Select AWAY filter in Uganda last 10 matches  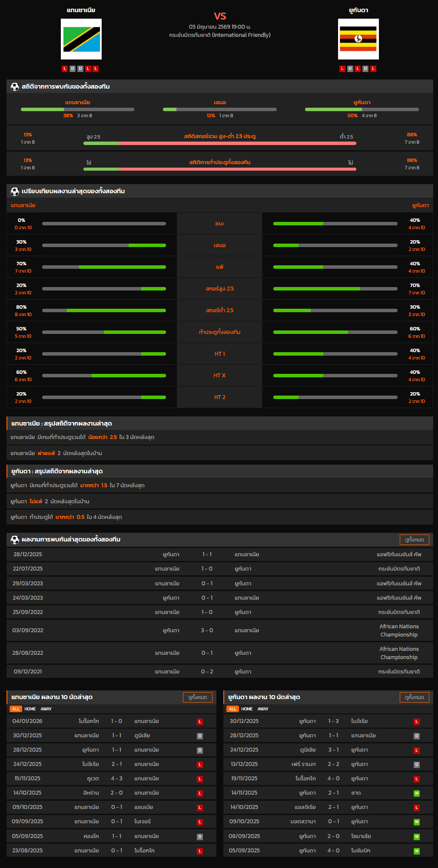(x=263, y=709)
